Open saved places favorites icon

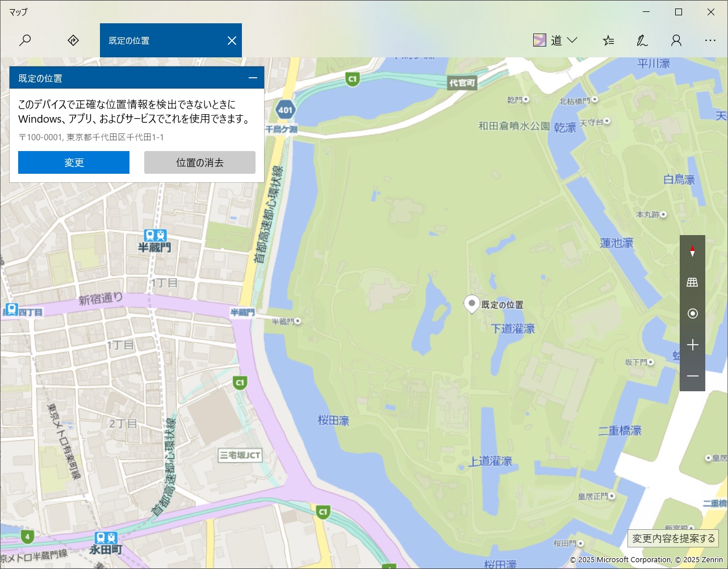[608, 40]
